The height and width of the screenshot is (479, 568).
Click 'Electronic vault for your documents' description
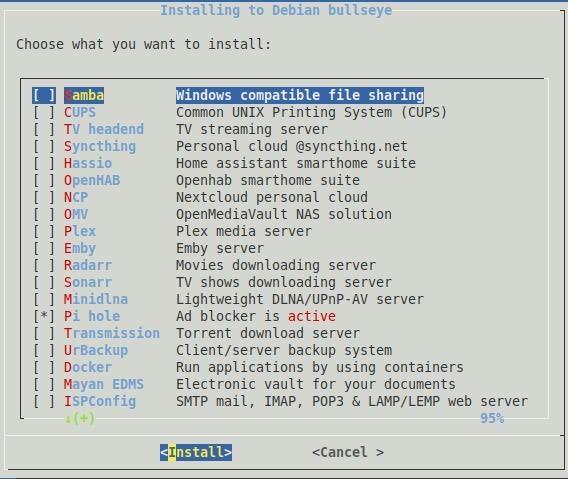[x=316, y=384]
